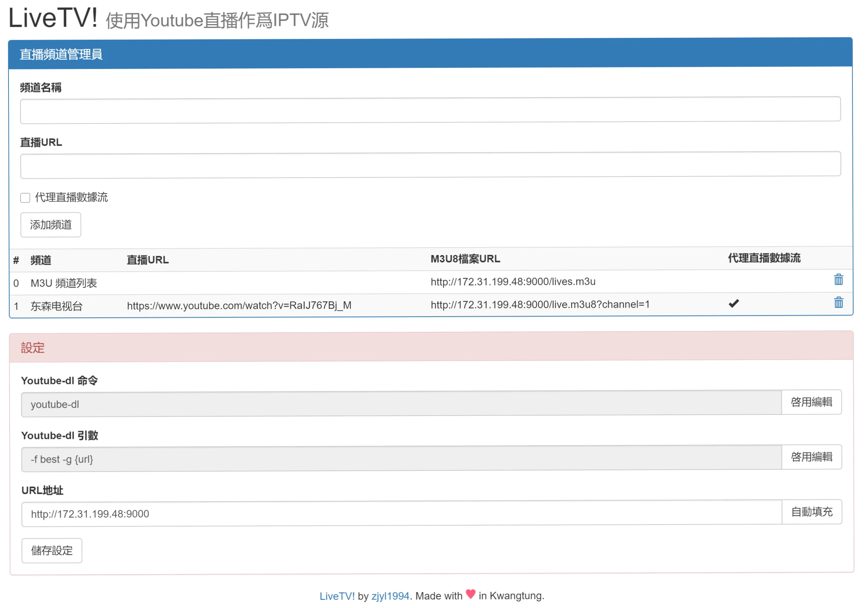868x608 pixels.
Task: Open the zjyl1994 author link
Action: 390,596
